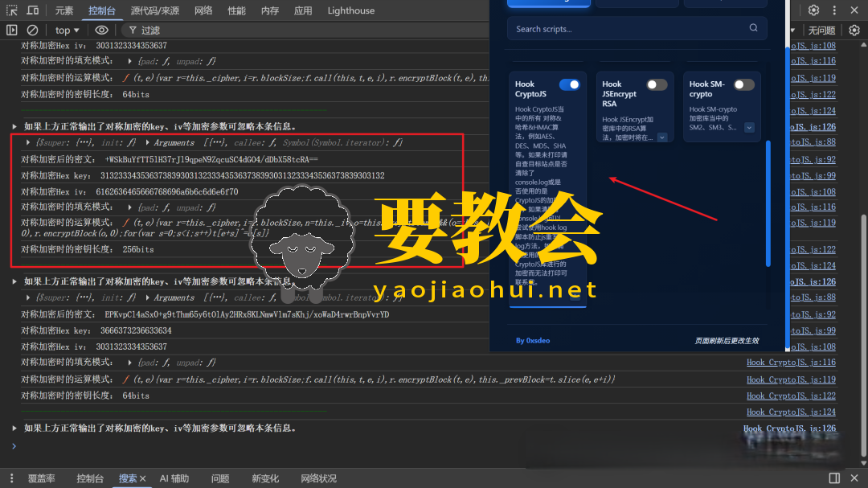Viewport: 868px width, 488px height.
Task: Enable the Hook SM-crypto switch
Action: coord(743,84)
